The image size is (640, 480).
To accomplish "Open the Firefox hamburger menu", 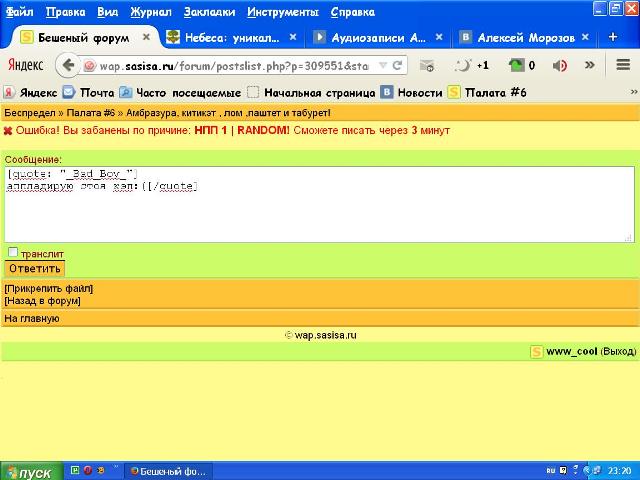I will (623, 65).
